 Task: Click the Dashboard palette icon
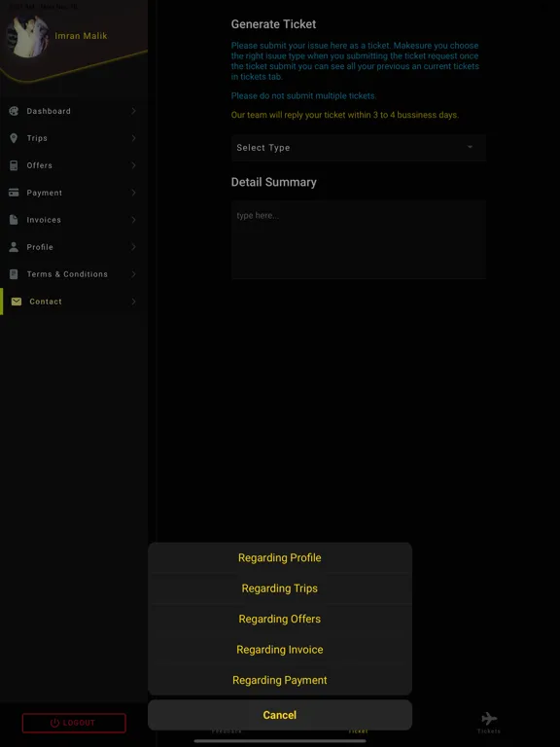(x=14, y=111)
